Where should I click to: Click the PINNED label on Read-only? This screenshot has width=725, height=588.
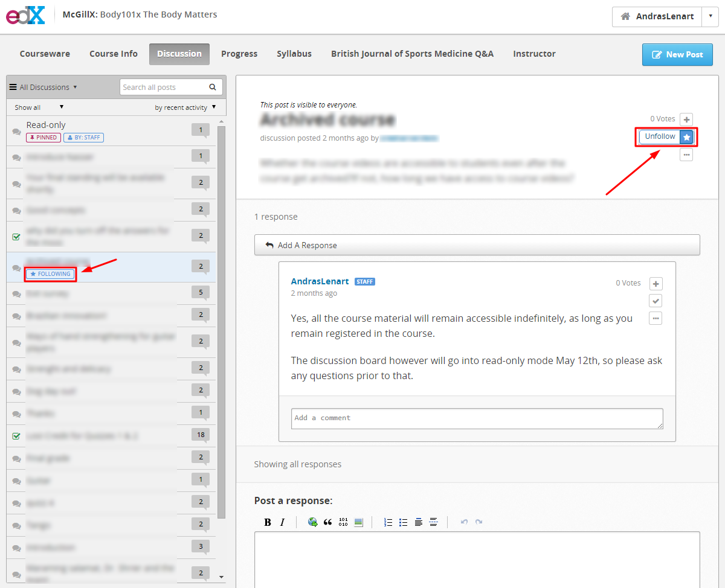pos(43,138)
